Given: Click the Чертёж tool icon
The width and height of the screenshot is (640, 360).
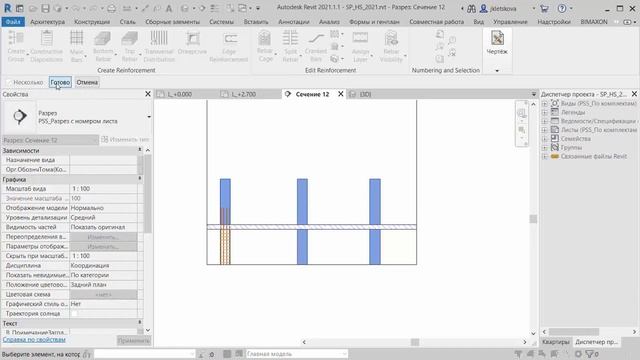Looking at the screenshot, I should pos(497,38).
